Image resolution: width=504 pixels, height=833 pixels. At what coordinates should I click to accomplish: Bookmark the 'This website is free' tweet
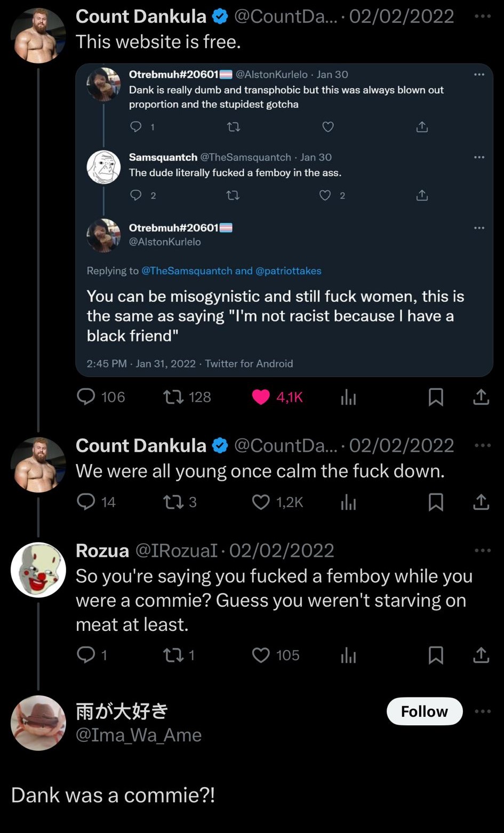point(436,397)
